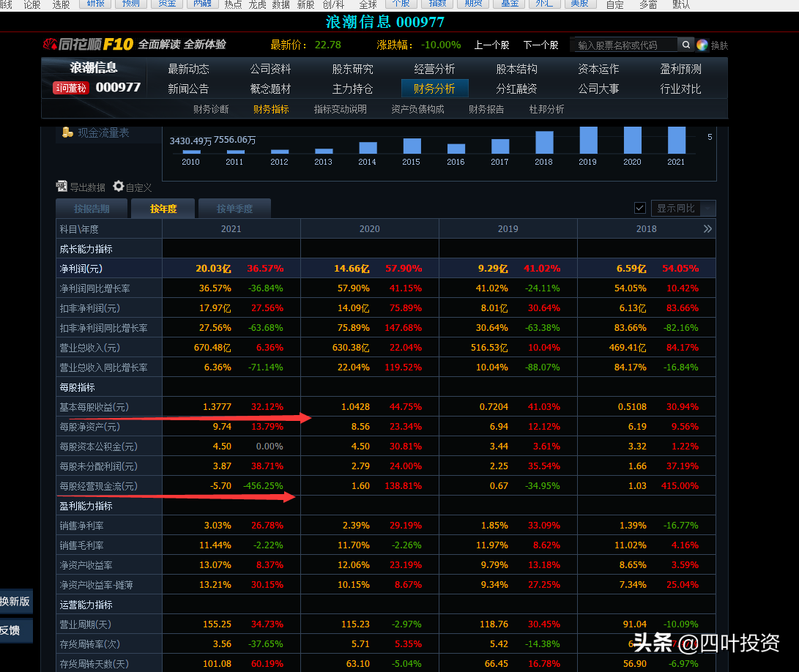Open 自定义 gear settings
The height and width of the screenshot is (672, 799).
118,187
